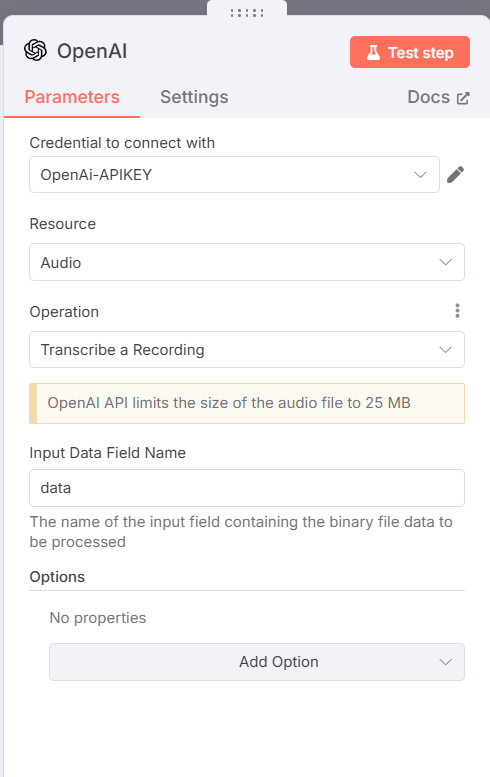Expand the Resource dropdown set to Audio
The height and width of the screenshot is (777, 490).
coord(247,262)
